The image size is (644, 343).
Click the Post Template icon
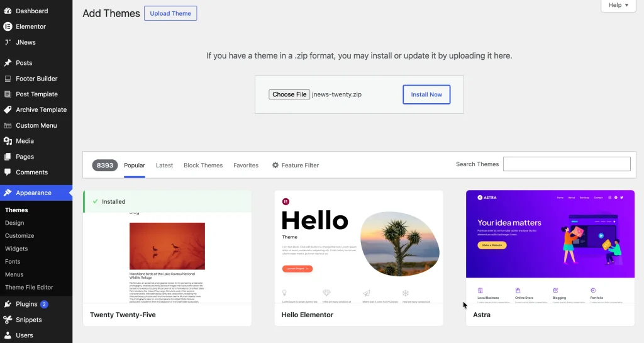(x=8, y=94)
